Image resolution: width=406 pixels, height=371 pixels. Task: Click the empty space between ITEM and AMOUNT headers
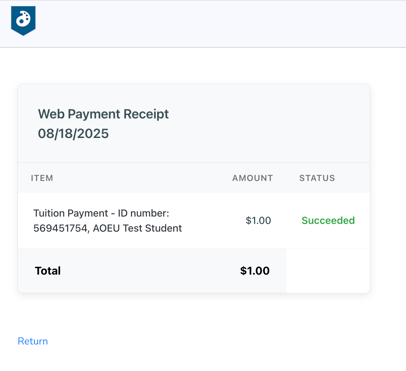coord(143,178)
